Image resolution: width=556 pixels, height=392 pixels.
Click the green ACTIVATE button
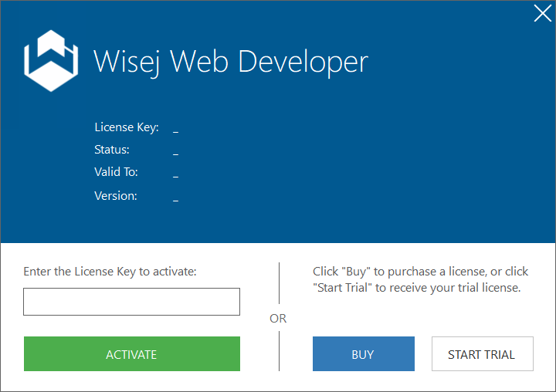click(132, 353)
